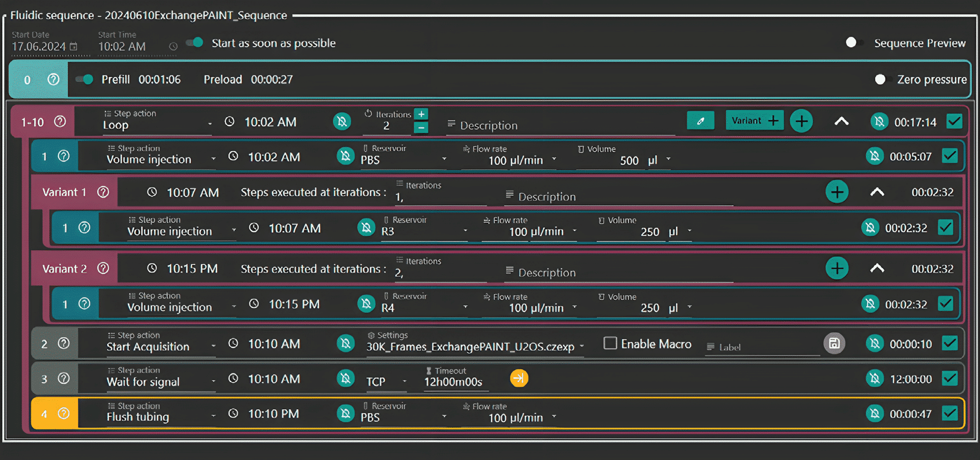Click the save icon in Start Acquisition row
Viewport: 980px width, 460px height.
click(834, 343)
